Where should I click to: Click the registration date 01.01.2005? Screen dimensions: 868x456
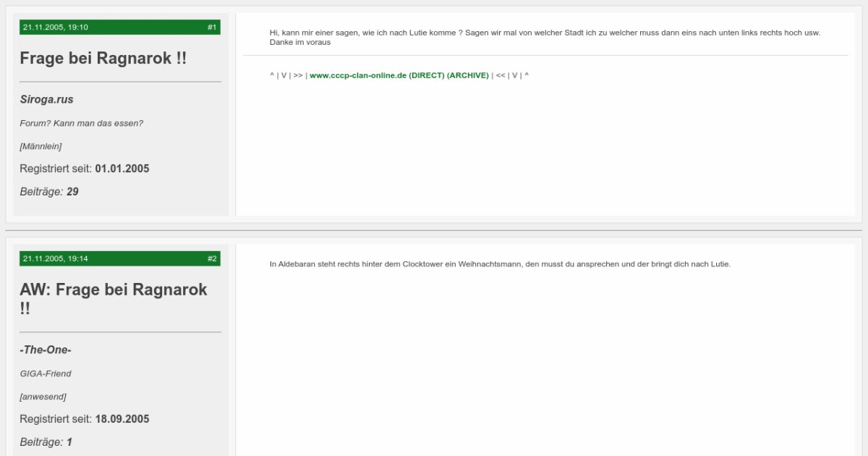click(x=122, y=169)
